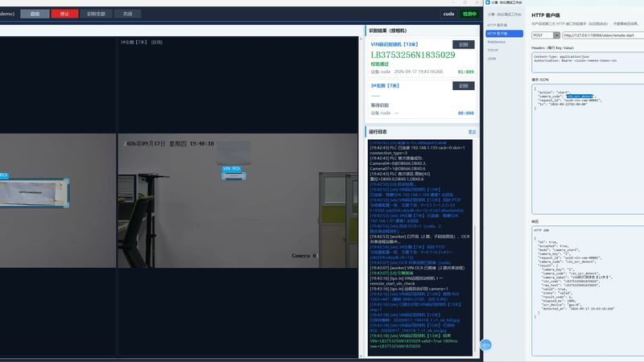This screenshot has width=644, height=362.
Task: Click the gray start (启动) toolbar button
Action: point(35,14)
